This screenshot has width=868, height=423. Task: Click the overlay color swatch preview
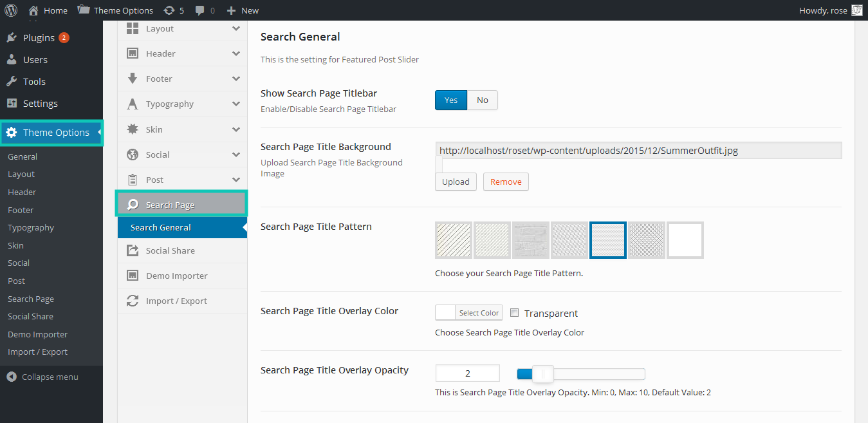pos(445,313)
